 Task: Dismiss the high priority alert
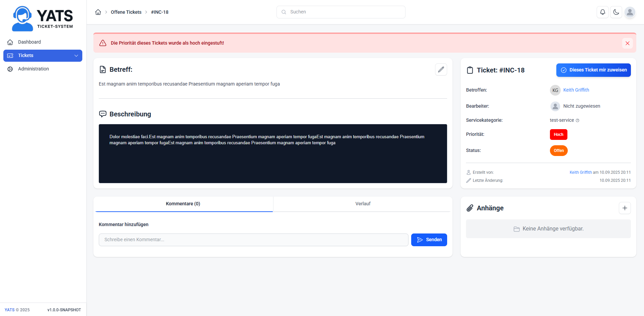[627, 43]
